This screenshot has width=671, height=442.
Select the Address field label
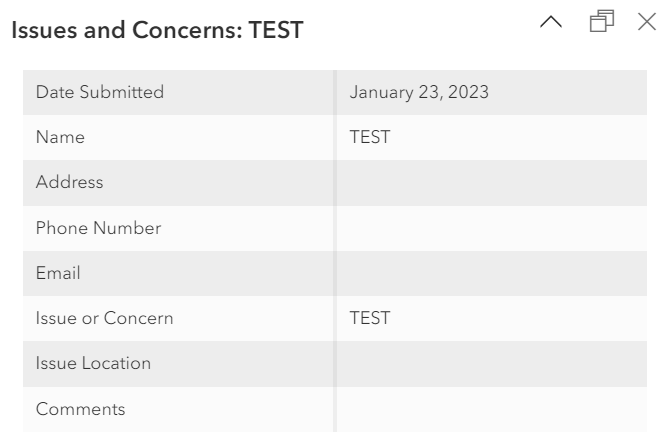(69, 183)
